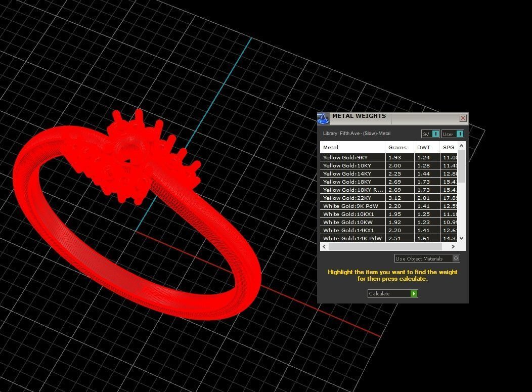Select the White Gold:10KW row
Screen dimensions: 532x392
click(389, 223)
